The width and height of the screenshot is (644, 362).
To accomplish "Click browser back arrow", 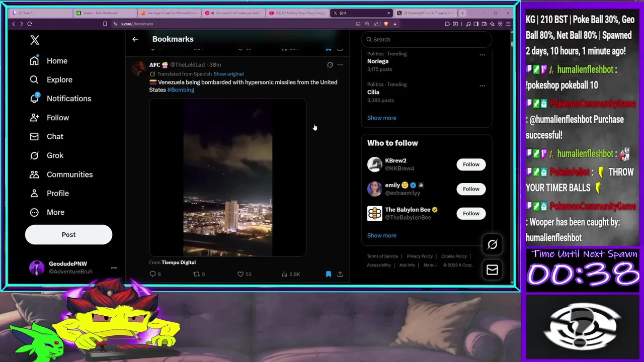I will (x=14, y=24).
